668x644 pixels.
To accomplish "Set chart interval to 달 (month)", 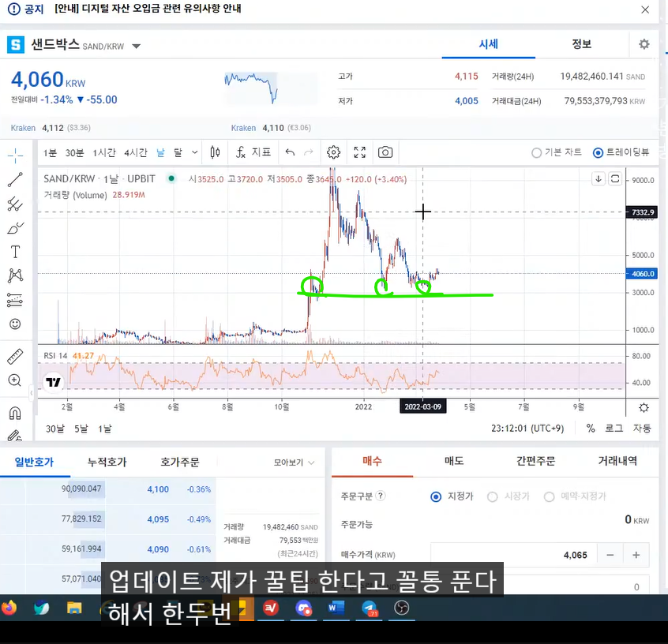I will (x=178, y=152).
